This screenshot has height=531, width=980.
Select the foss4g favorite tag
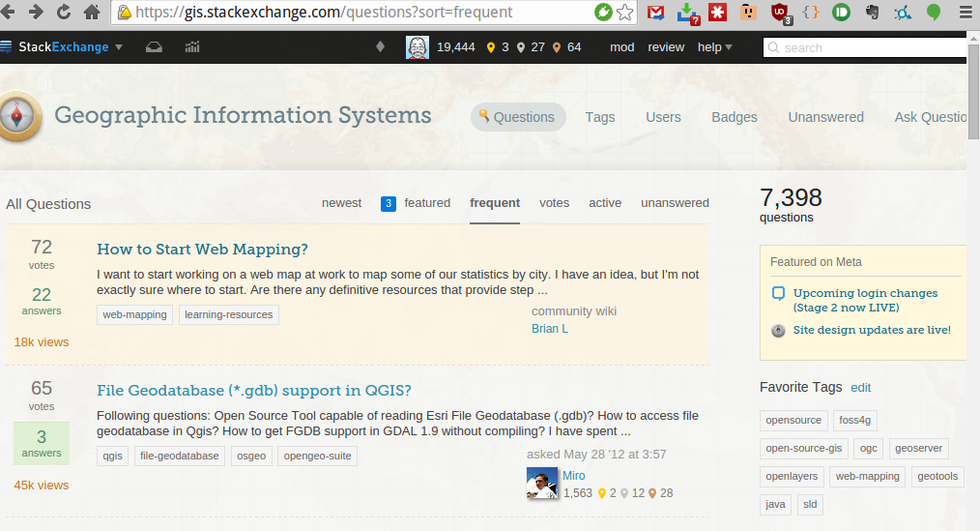855,421
